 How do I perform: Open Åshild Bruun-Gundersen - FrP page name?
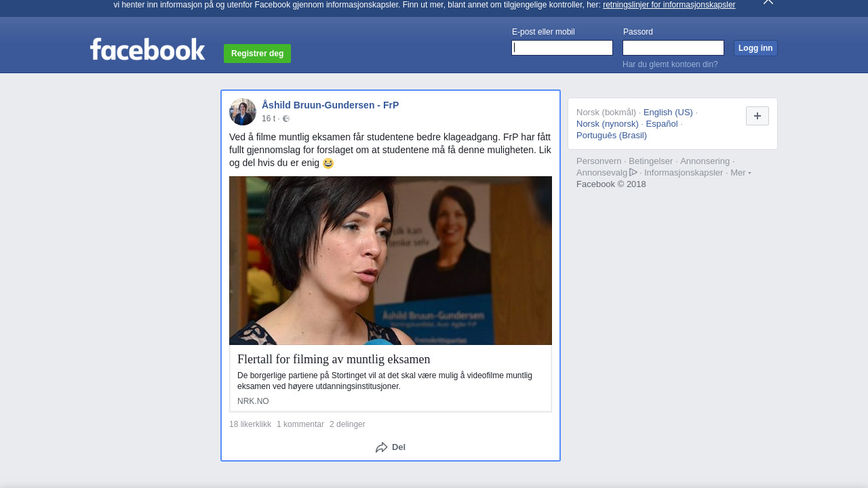[x=330, y=105]
